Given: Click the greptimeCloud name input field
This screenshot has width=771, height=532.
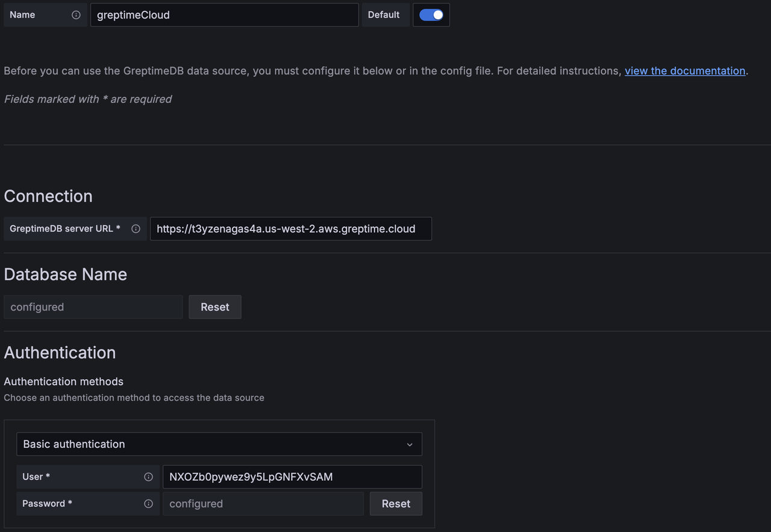Looking at the screenshot, I should (x=224, y=14).
